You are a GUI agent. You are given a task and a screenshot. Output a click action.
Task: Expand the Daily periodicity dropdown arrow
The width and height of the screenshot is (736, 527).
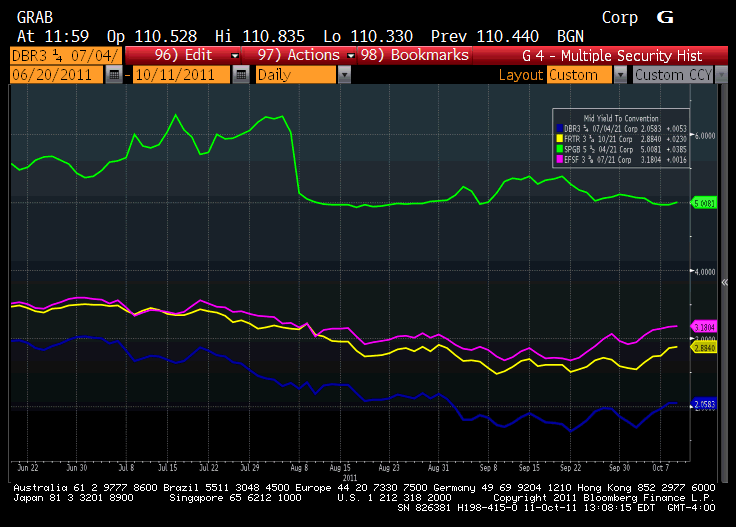coord(344,75)
